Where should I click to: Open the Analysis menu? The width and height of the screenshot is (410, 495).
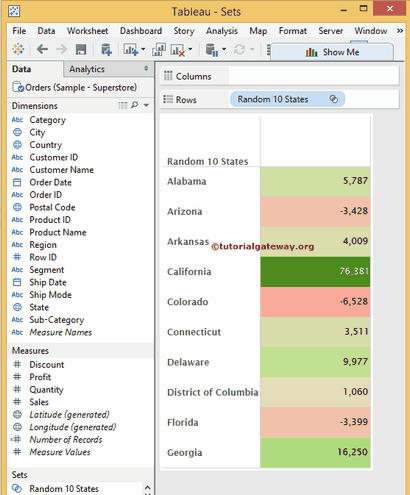point(222,31)
